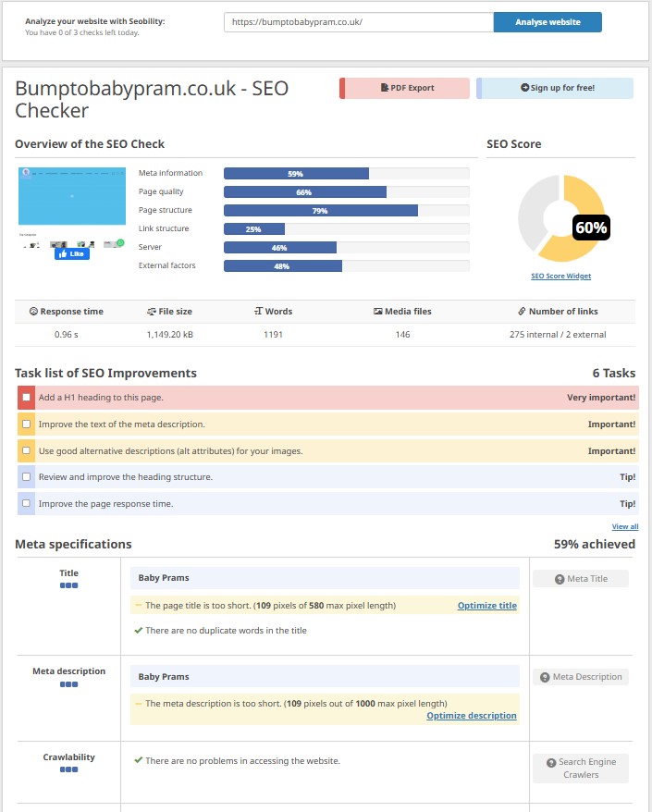Mark the alt attributes task as done
This screenshot has width=652, height=812.
pyautogui.click(x=26, y=451)
